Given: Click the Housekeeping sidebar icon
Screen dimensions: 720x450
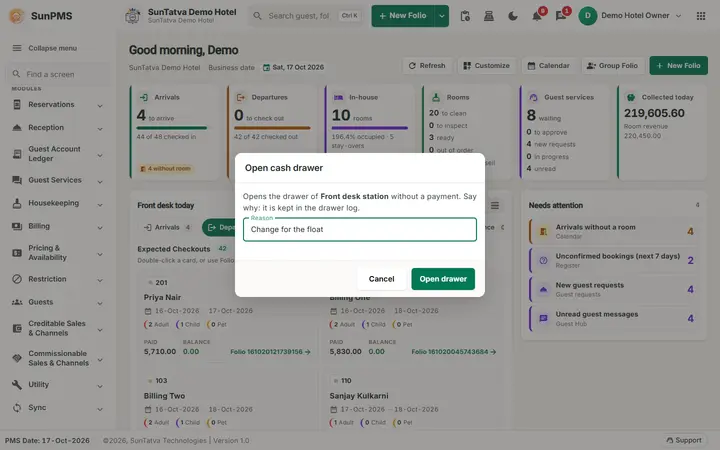Looking at the screenshot, I should (x=17, y=203).
